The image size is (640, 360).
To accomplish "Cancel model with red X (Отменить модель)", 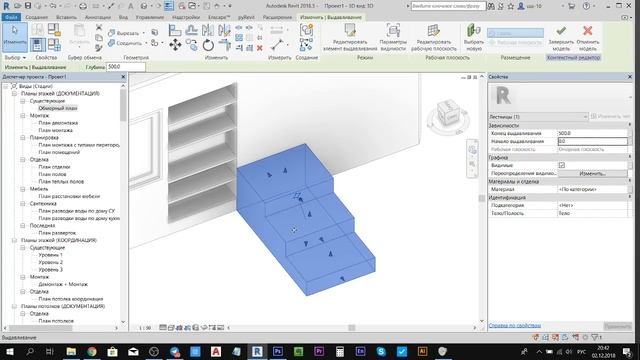I will pos(588,37).
